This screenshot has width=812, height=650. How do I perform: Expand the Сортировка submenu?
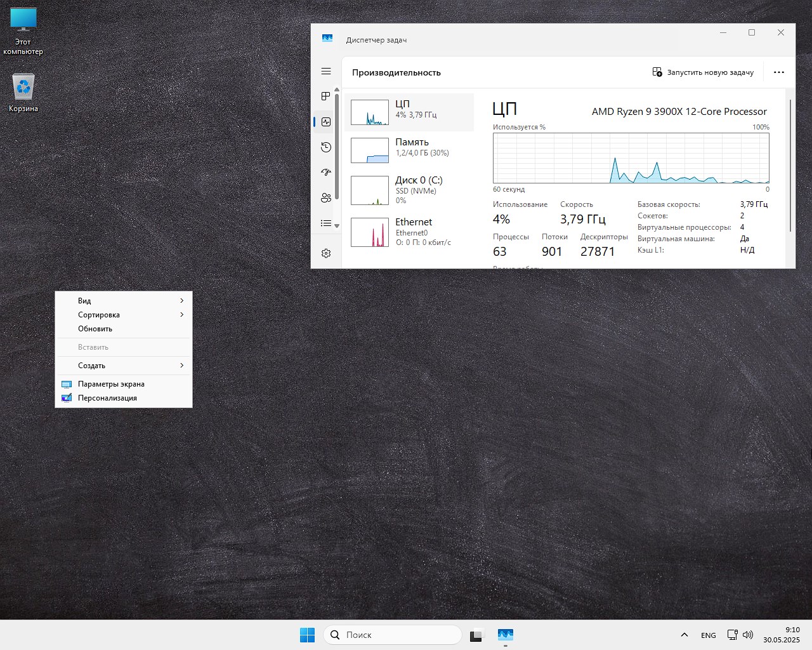[x=124, y=315]
